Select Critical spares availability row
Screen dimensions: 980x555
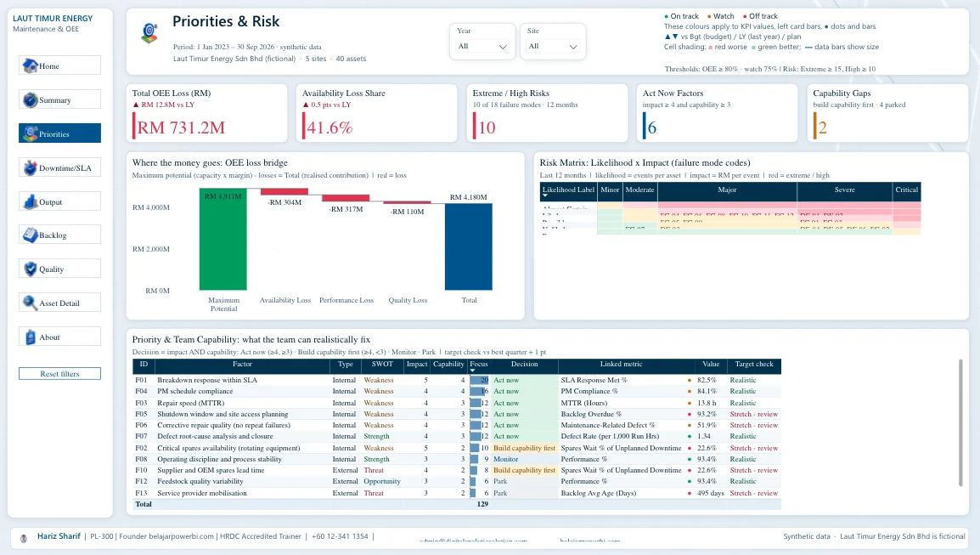coord(457,448)
